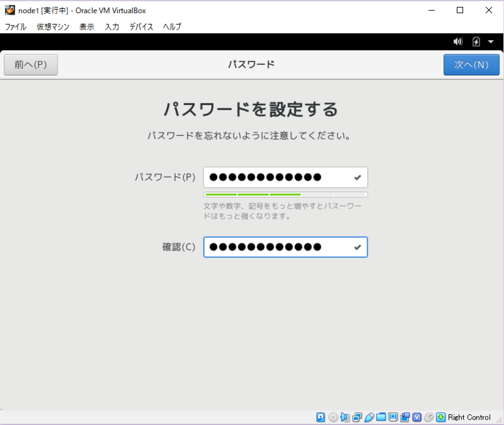
Task: Click the guest volume speaker icon
Action: click(x=458, y=42)
